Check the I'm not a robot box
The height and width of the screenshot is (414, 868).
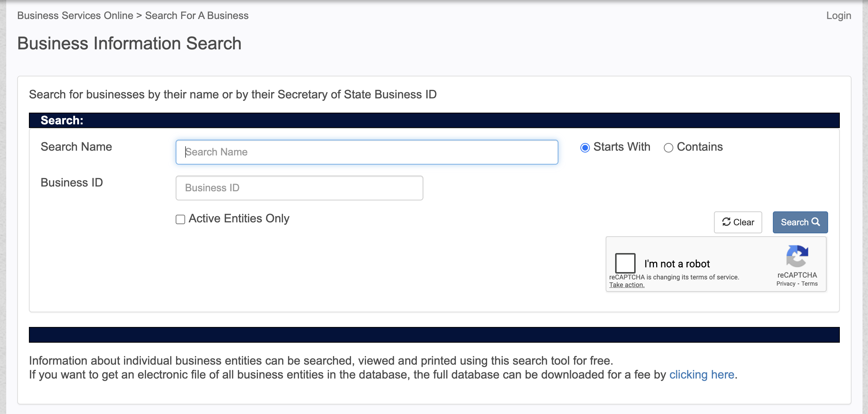pyautogui.click(x=625, y=263)
